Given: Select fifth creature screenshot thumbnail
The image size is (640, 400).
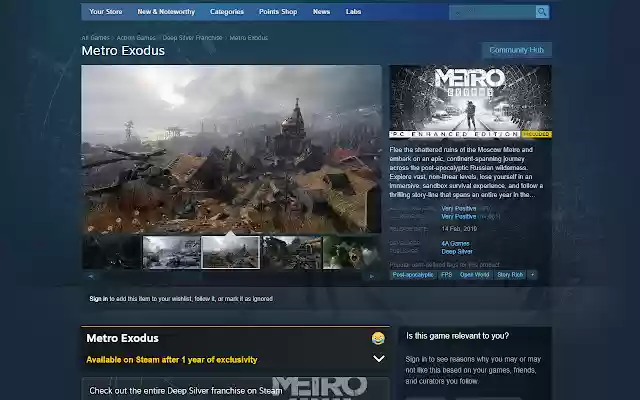Looking at the screenshot, I should (x=352, y=252).
